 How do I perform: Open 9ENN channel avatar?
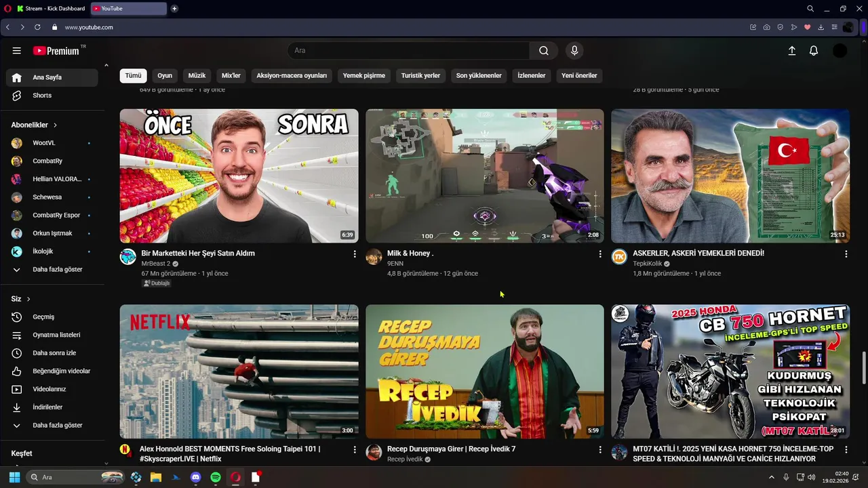click(374, 257)
